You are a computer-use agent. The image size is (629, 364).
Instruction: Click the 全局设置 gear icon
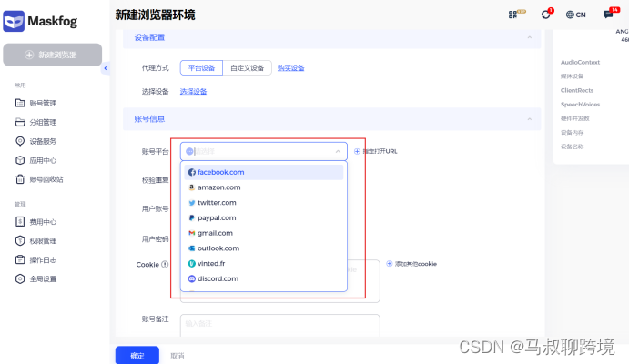coord(20,278)
